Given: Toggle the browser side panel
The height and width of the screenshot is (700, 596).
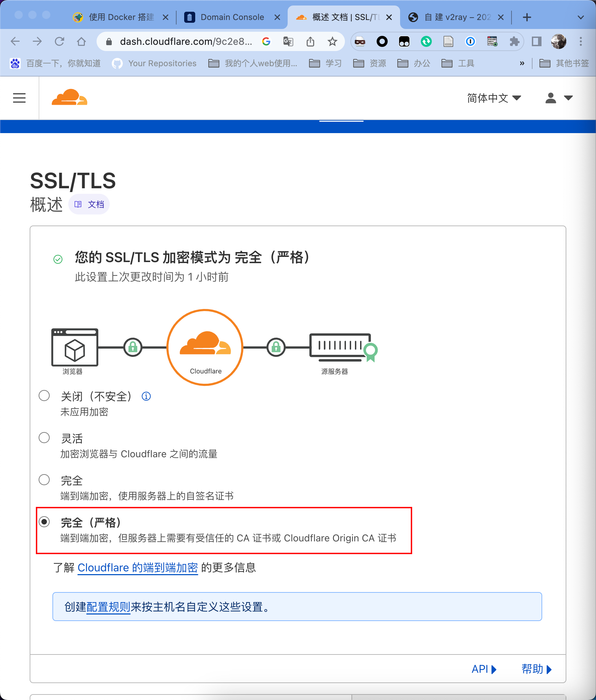Looking at the screenshot, I should click(x=537, y=42).
